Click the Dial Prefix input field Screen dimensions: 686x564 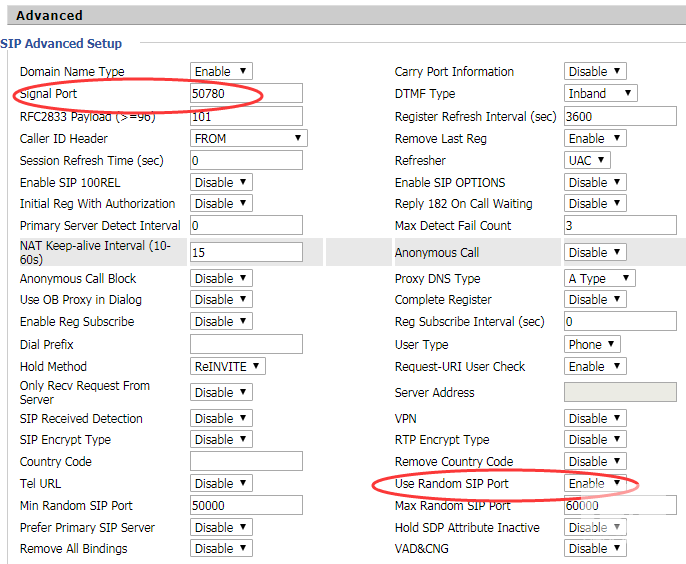tap(246, 345)
